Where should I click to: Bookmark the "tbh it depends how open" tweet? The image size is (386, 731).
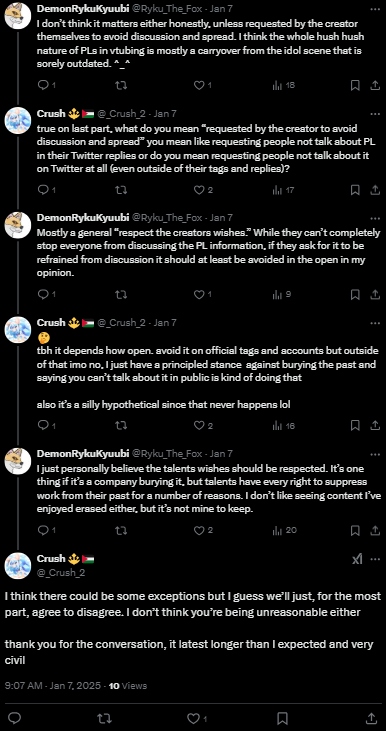pos(355,426)
